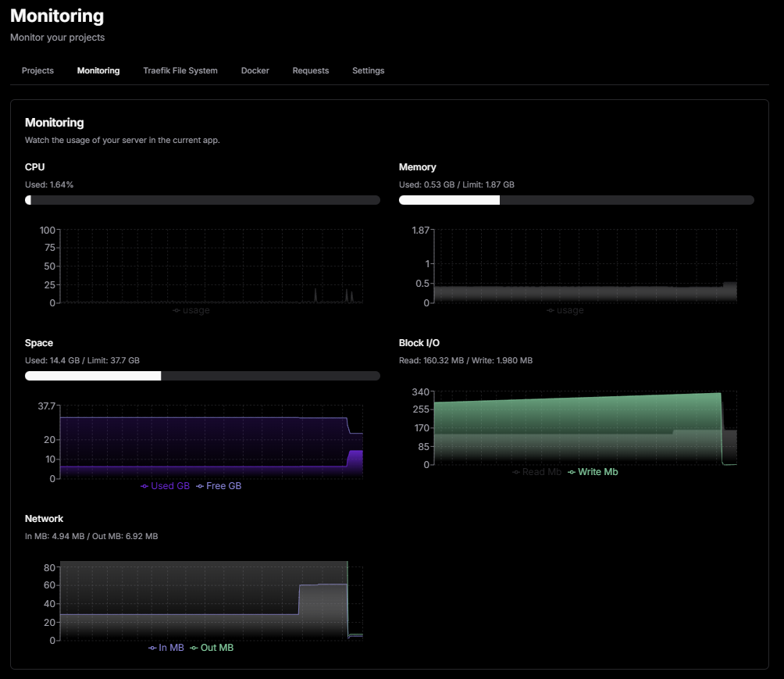The image size is (784, 679).
Task: Click the Network chart step increase
Action: (x=299, y=599)
